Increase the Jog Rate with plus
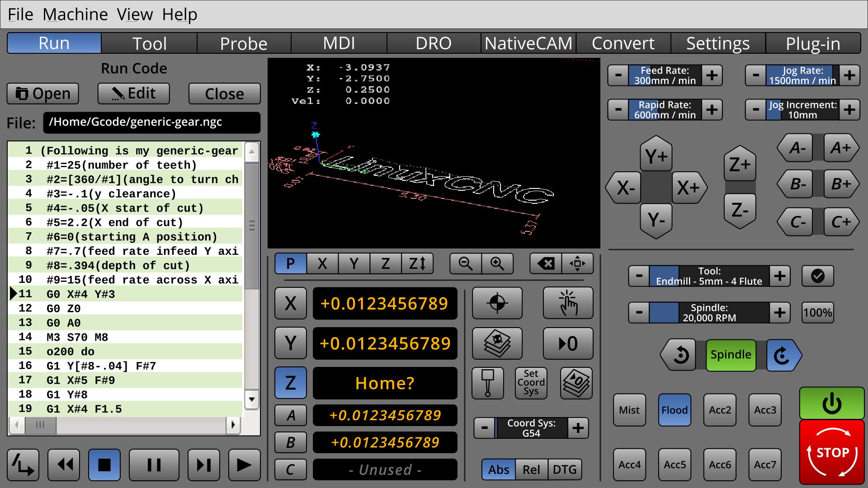This screenshot has width=868, height=488. pos(849,75)
